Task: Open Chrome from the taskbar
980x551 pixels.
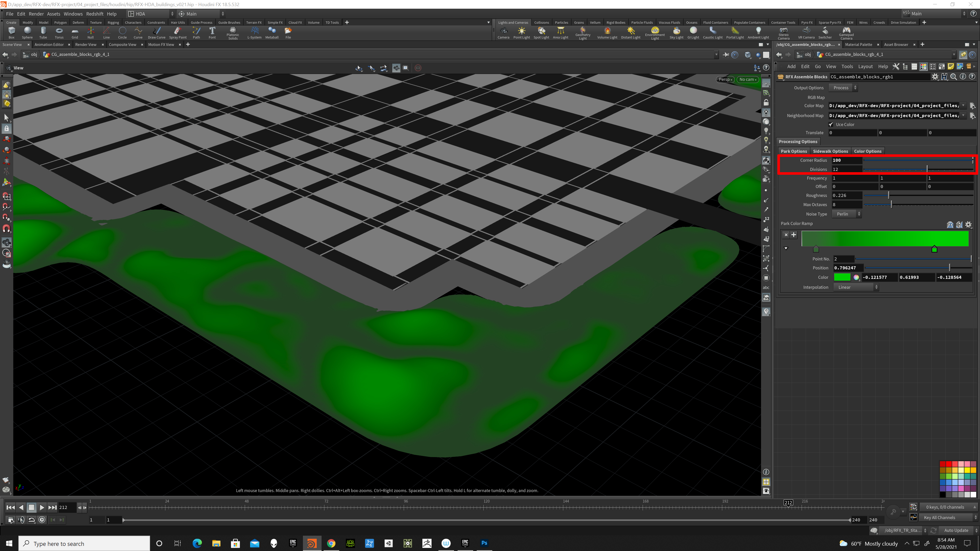Action: point(331,543)
